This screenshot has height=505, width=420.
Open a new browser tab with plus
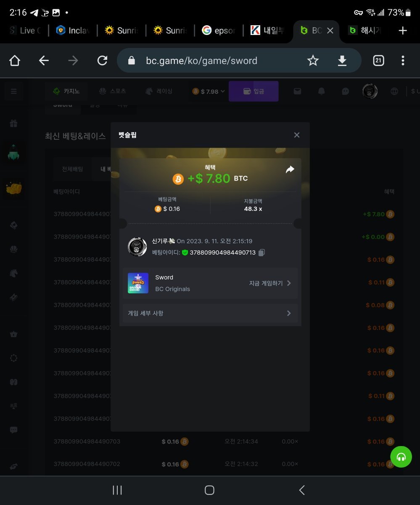click(402, 30)
